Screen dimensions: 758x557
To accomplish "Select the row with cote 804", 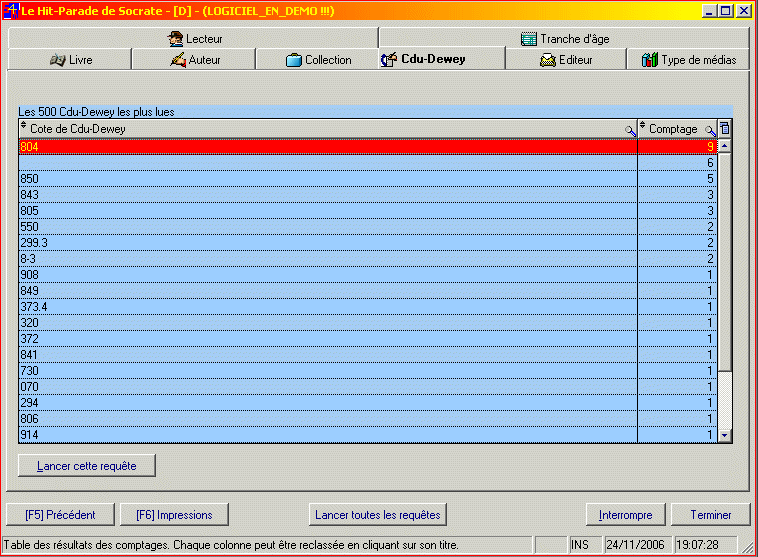I will 367,147.
